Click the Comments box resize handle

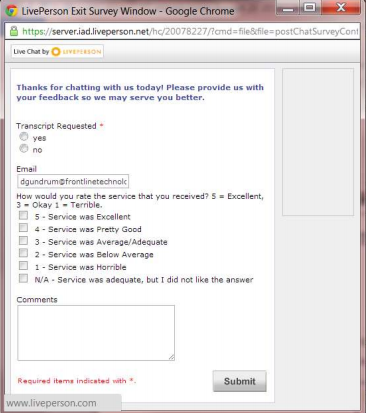[x=171, y=357]
